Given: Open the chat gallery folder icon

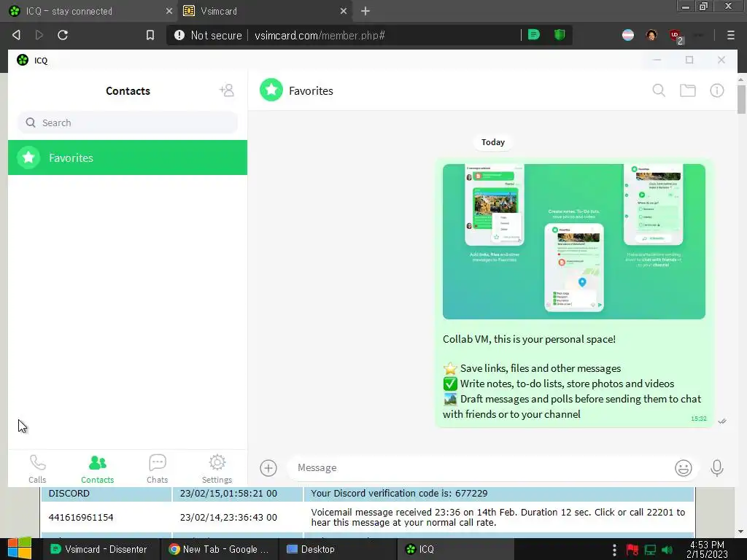Looking at the screenshot, I should (687, 90).
